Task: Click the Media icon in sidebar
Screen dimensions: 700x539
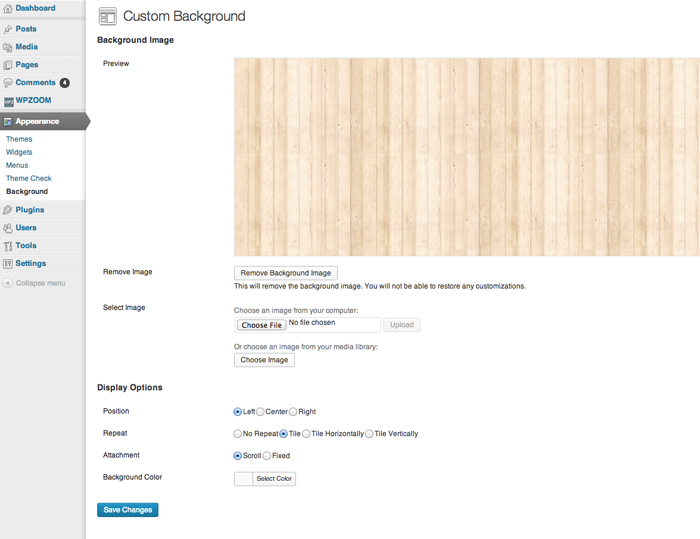Action: 8,47
